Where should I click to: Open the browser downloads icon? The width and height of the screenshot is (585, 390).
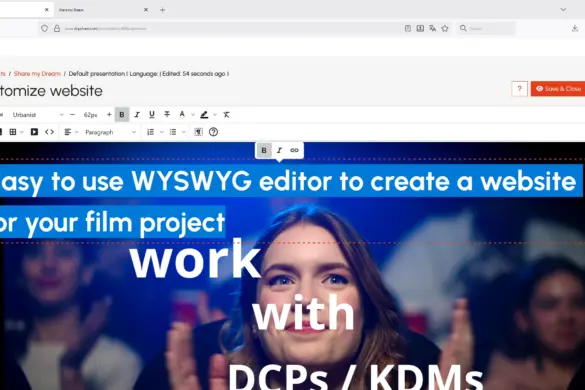click(575, 28)
